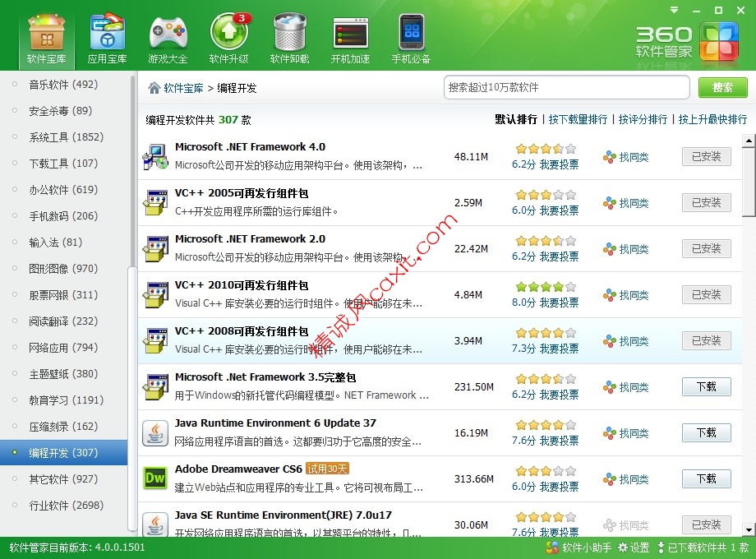This screenshot has width=756, height=559.
Task: Click the VC++ 2005 package icon
Action: pyautogui.click(x=155, y=202)
